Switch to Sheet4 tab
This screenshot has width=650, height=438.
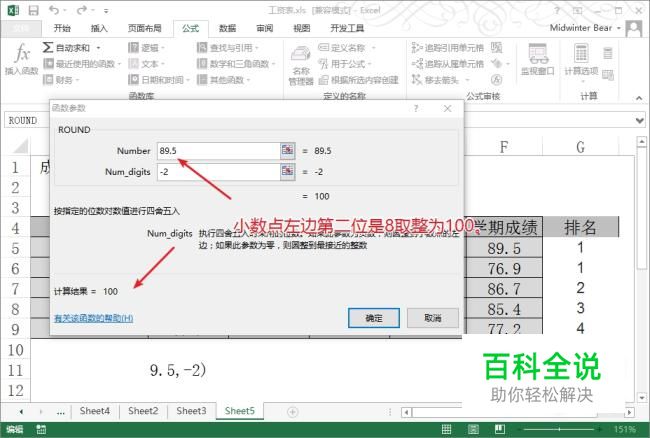95,411
